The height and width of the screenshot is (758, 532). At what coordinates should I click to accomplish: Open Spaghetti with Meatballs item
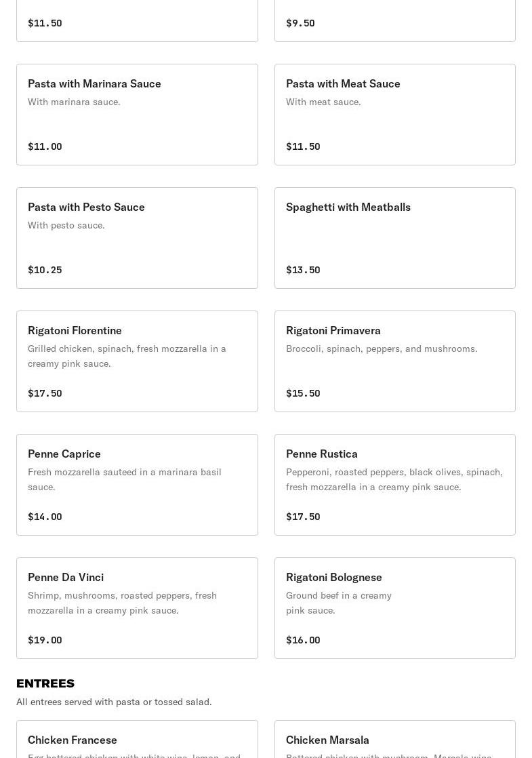(395, 238)
